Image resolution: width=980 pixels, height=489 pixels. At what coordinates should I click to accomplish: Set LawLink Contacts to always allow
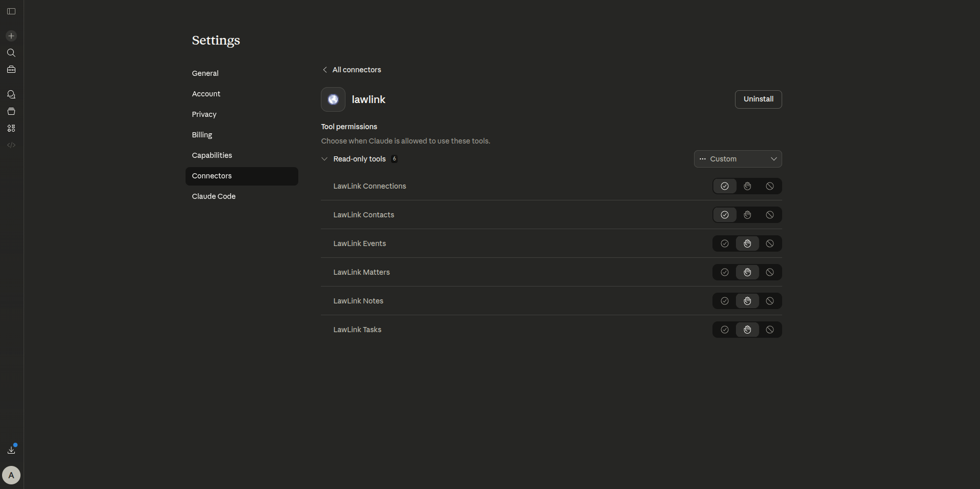point(725,215)
